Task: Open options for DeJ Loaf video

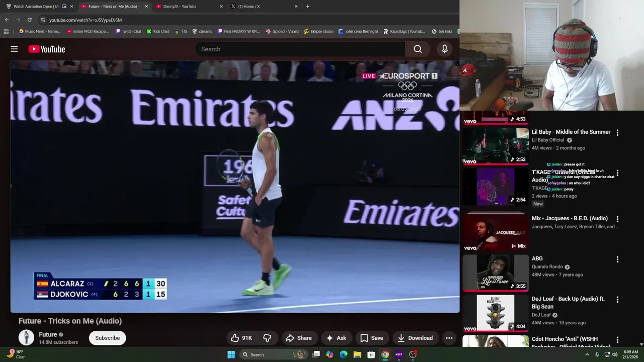Action: [617, 300]
